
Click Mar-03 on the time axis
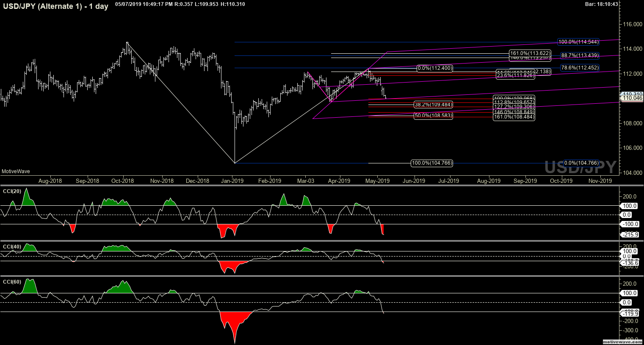305,181
